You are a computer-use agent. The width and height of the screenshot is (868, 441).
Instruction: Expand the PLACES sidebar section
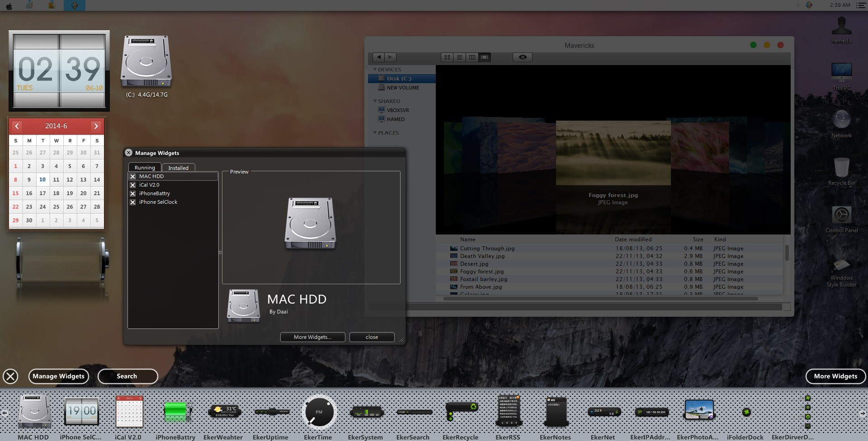[x=375, y=133]
